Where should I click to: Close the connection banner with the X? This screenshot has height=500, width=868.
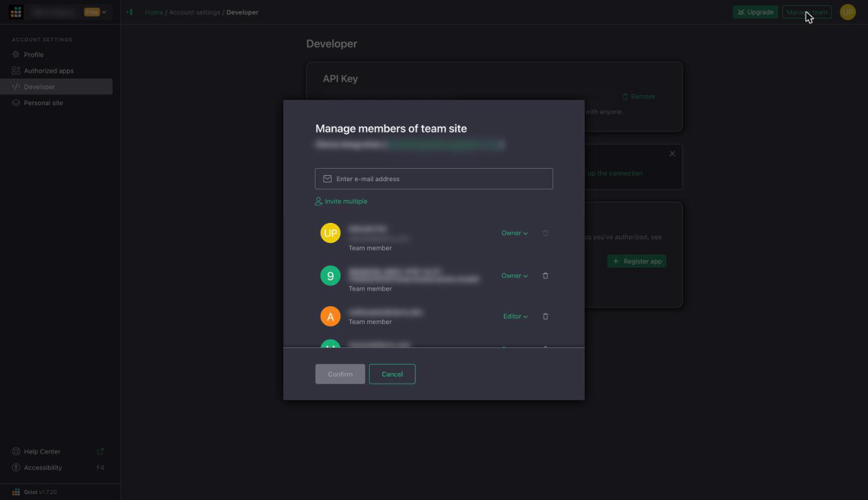tap(672, 154)
